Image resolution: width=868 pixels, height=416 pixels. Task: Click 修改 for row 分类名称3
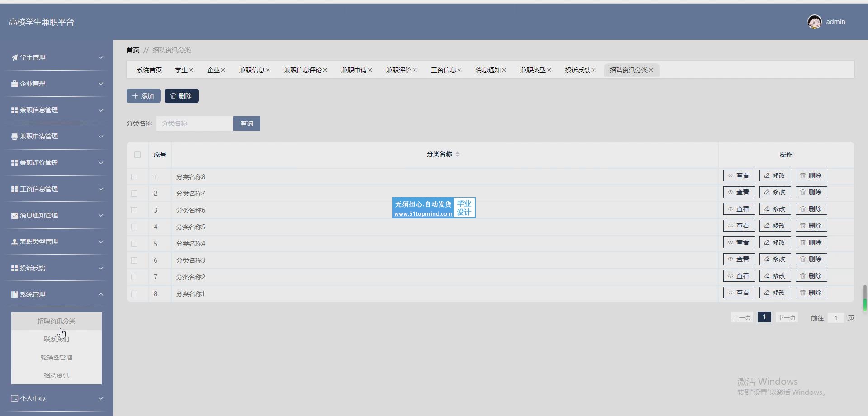coord(775,259)
